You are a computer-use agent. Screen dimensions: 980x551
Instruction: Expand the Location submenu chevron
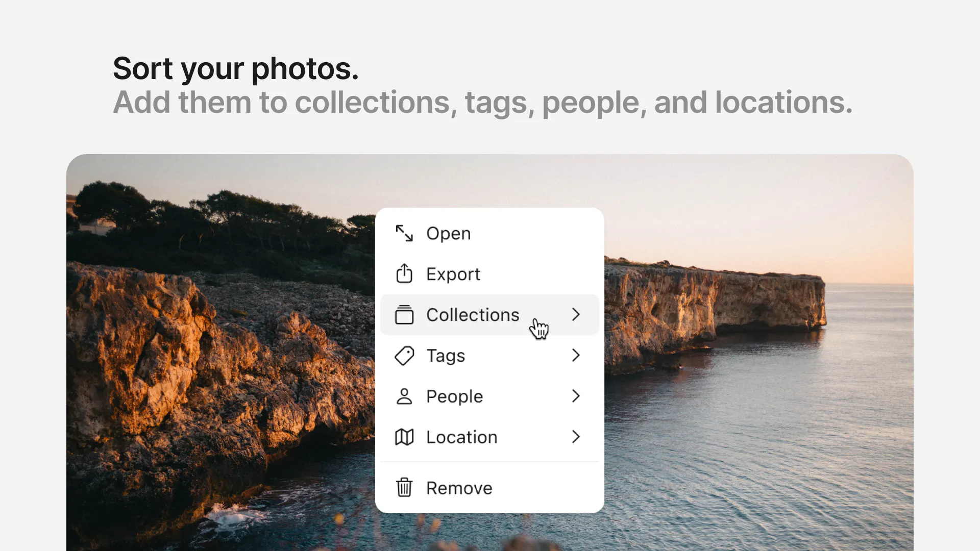576,437
